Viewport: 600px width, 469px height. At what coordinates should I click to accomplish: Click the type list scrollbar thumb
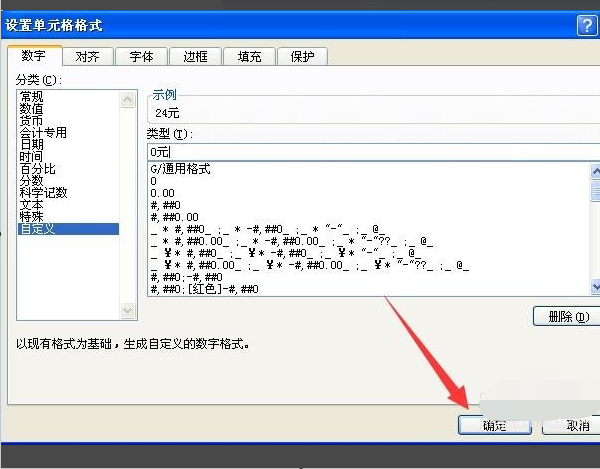(595, 191)
